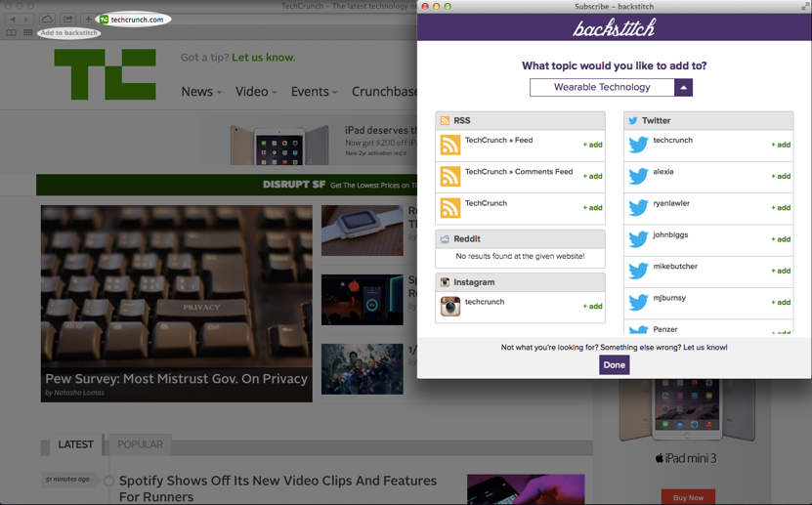Open the Pew Survey privacy keyboard article image

tap(177, 304)
